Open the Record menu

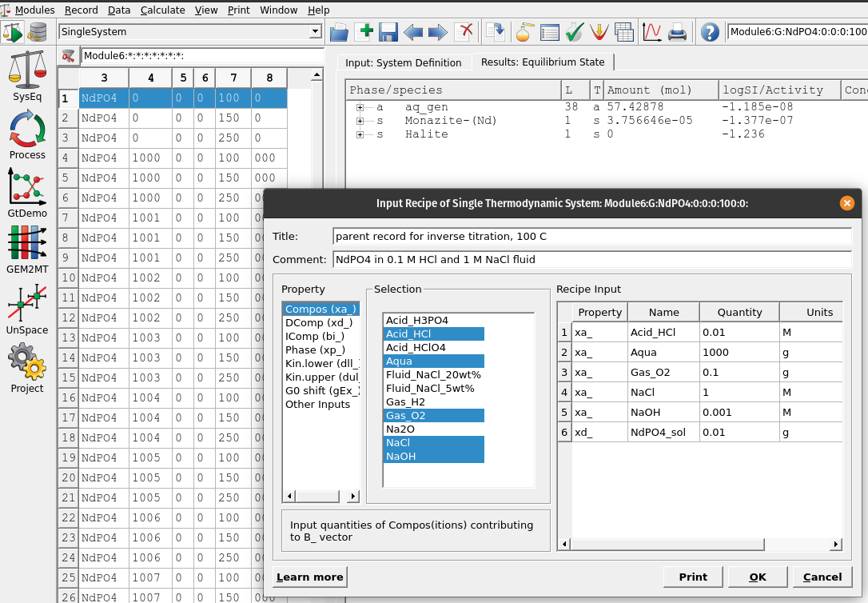[82, 10]
